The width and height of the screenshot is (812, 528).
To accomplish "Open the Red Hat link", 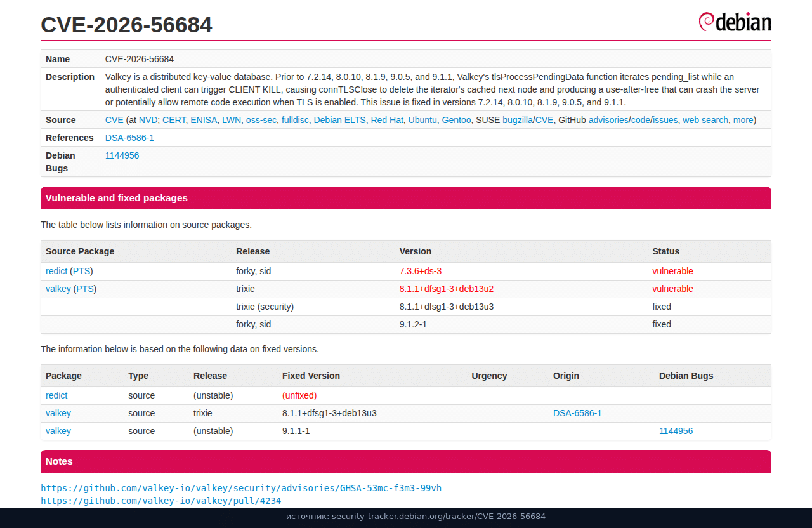I will pos(387,120).
